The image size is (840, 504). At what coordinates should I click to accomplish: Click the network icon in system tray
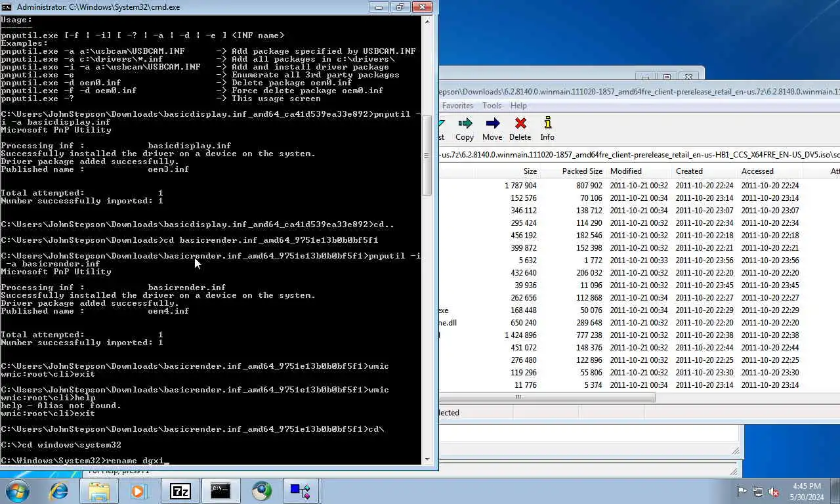pos(758,491)
